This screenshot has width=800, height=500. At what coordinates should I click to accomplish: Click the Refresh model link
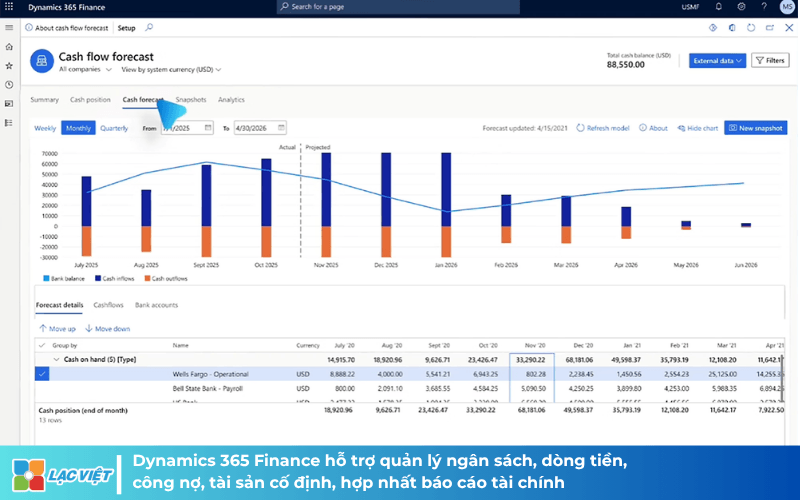click(603, 128)
